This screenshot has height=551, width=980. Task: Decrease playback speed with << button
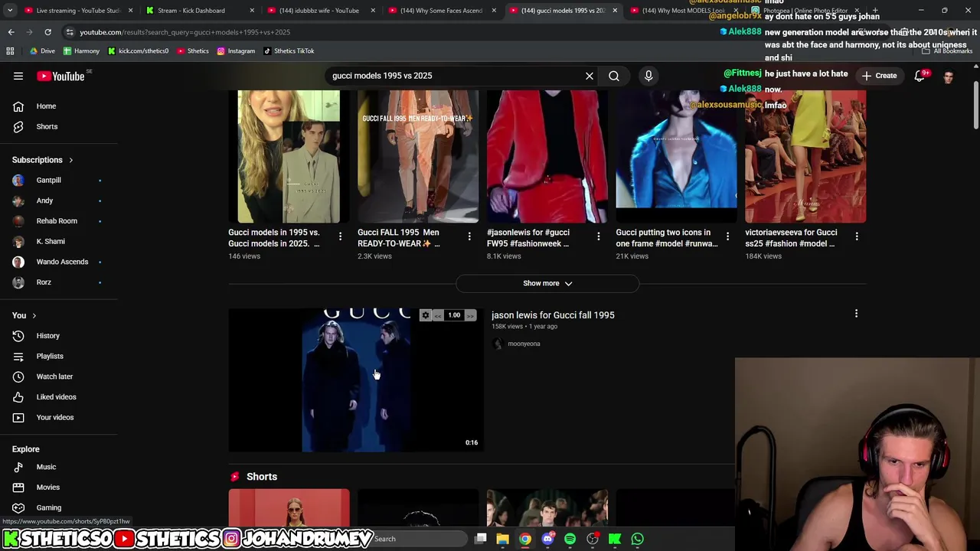(438, 315)
